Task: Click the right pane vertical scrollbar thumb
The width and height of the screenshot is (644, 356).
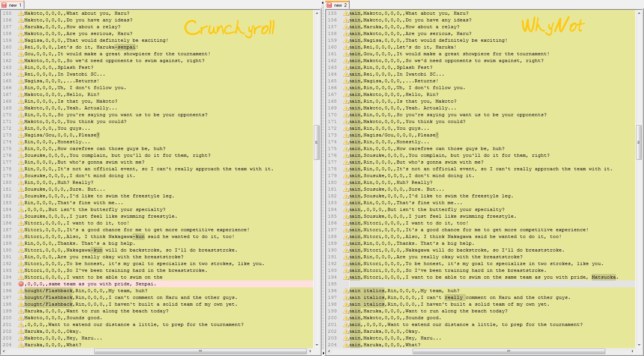Action: point(639,142)
